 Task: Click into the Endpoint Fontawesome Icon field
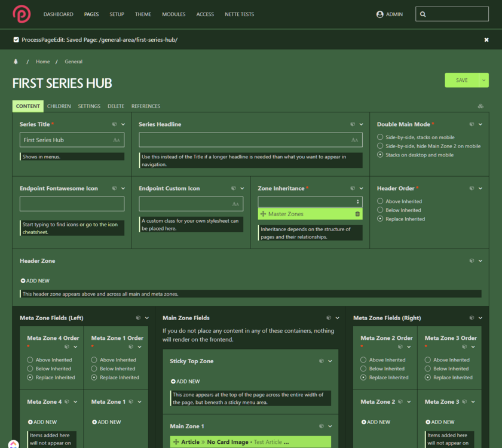(72, 204)
